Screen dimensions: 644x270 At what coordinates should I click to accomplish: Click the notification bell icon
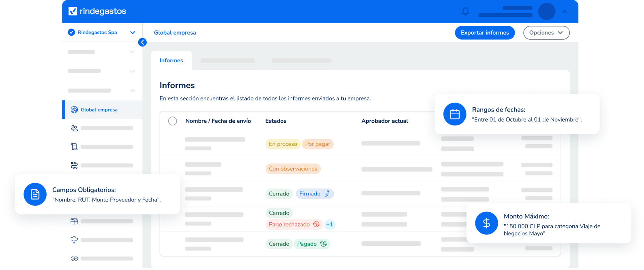coord(465,12)
